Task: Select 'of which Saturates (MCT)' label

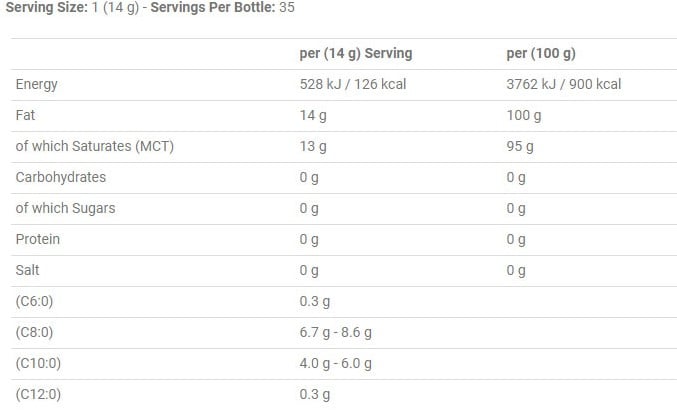Action: (95, 146)
